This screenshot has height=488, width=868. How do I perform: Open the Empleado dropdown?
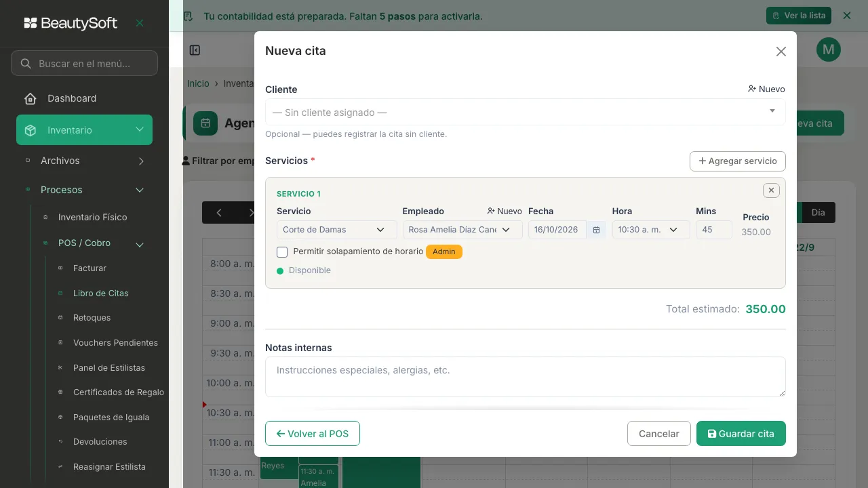tap(462, 230)
